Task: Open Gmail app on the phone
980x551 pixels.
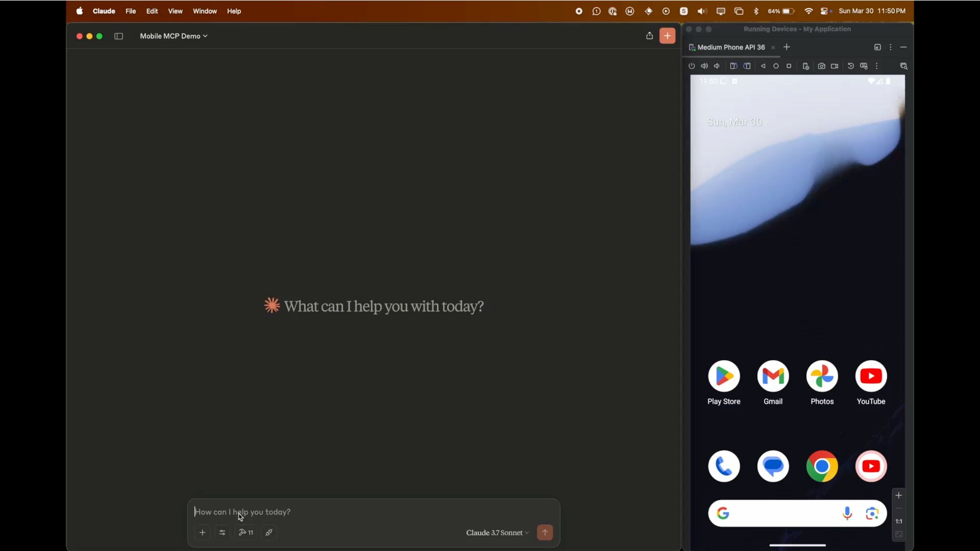Action: coord(773,377)
